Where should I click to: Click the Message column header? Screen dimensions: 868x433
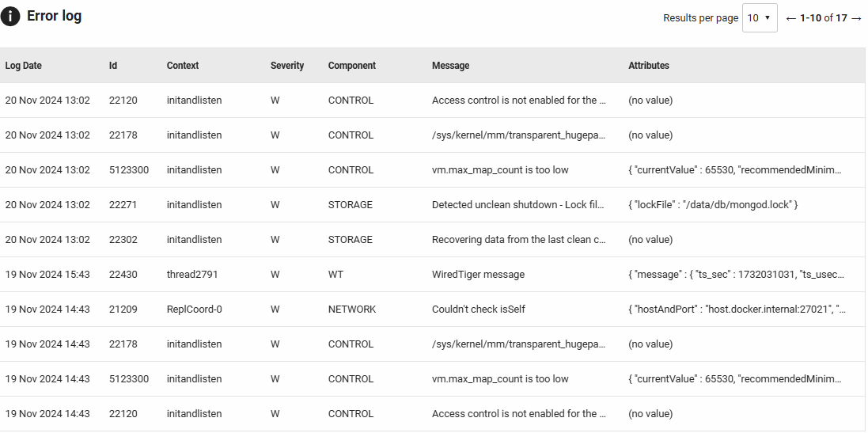point(451,66)
